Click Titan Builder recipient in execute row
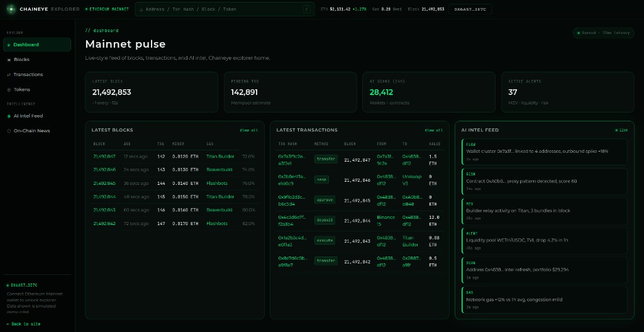The width and height of the screenshot is (644, 332). tap(410, 241)
